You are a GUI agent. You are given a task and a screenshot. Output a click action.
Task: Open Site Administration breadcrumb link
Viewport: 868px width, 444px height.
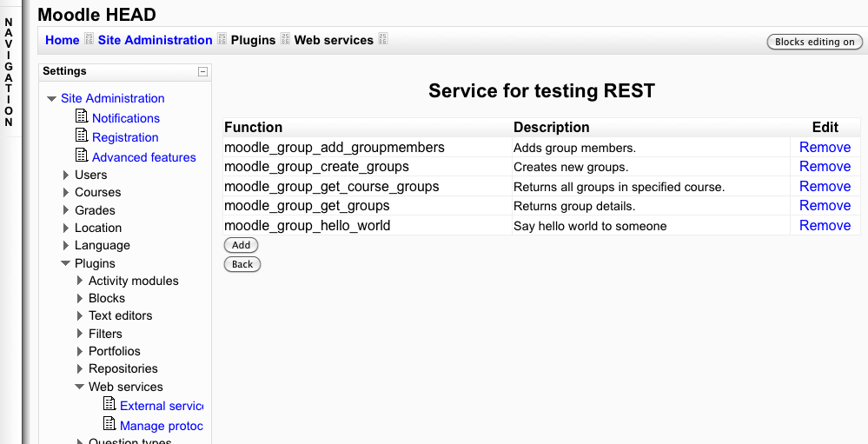[x=155, y=40]
